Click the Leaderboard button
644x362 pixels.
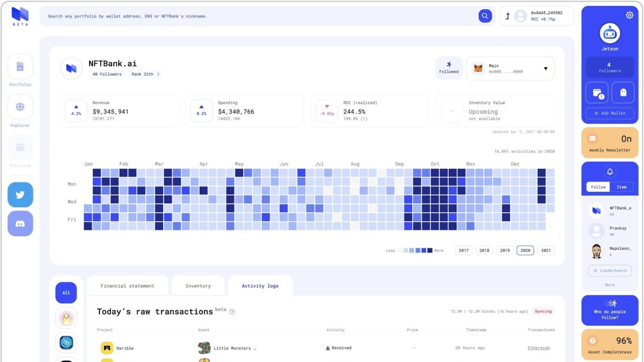pos(610,270)
